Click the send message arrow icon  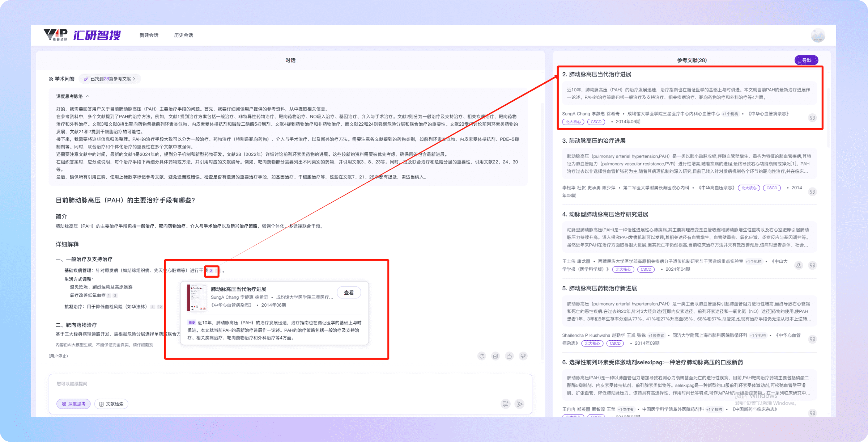click(520, 404)
